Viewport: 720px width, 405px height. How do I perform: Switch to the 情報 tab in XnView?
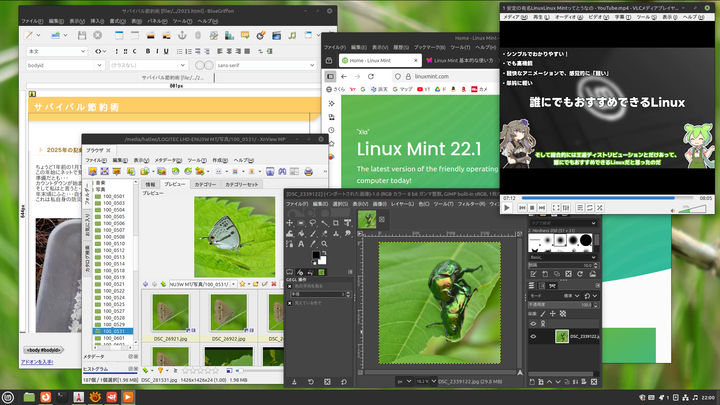[x=150, y=184]
